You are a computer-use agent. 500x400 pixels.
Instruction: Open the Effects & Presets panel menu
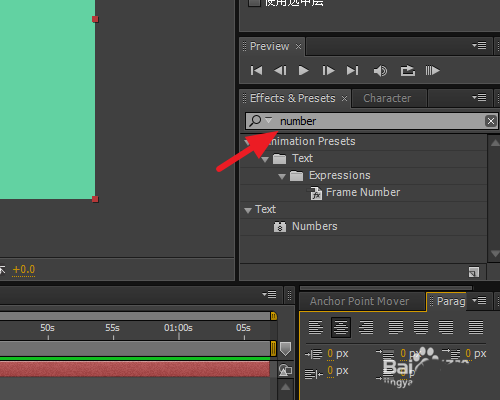click(x=479, y=98)
